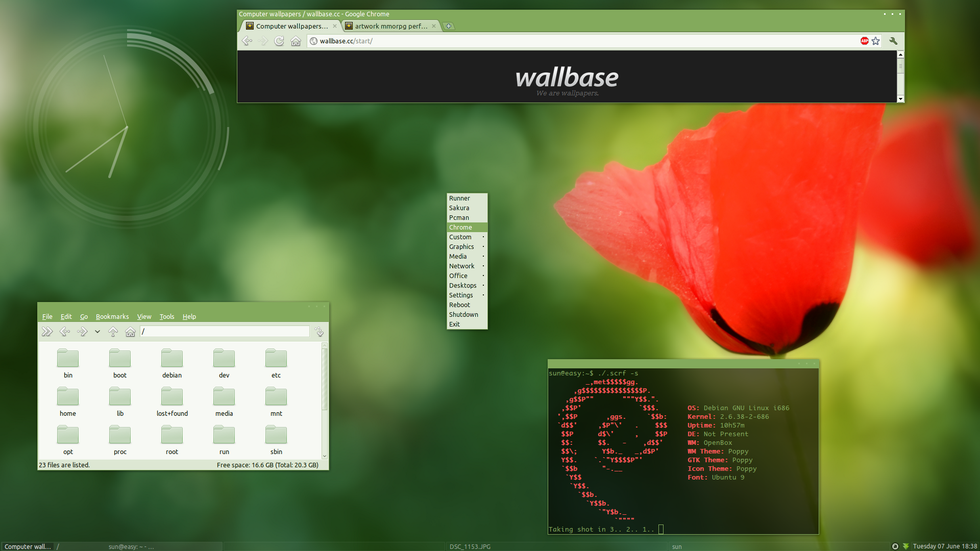
Task: Open the Edit menu in file manager
Action: (x=66, y=316)
